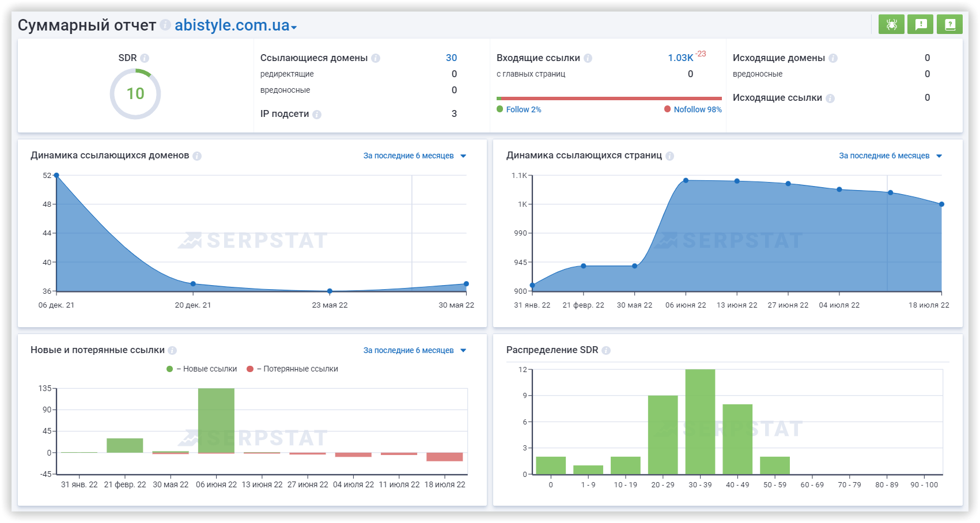Viewport: 980px width, 523px height.
Task: Click the info icon next to SDR
Action: (x=145, y=58)
